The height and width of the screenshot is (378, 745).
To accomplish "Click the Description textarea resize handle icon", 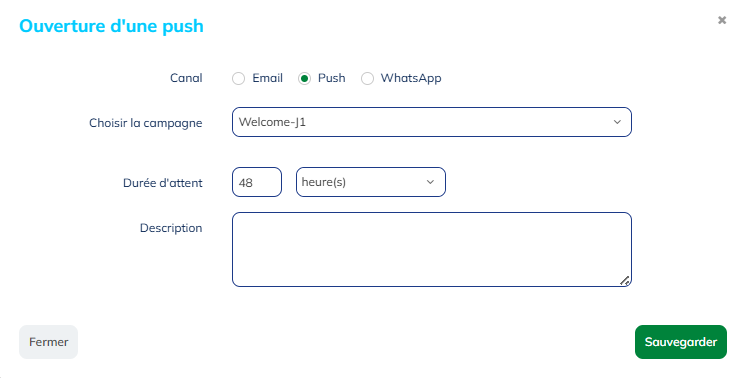I will pos(625,281).
